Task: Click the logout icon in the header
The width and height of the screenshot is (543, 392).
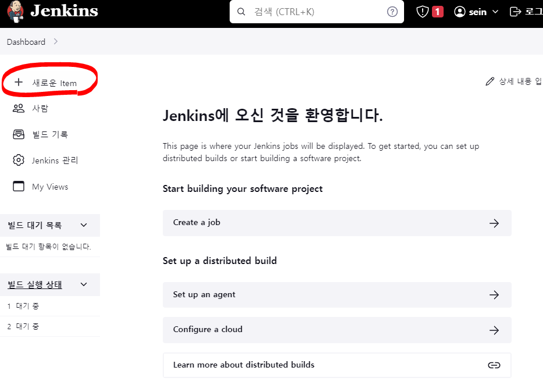Action: click(x=515, y=12)
